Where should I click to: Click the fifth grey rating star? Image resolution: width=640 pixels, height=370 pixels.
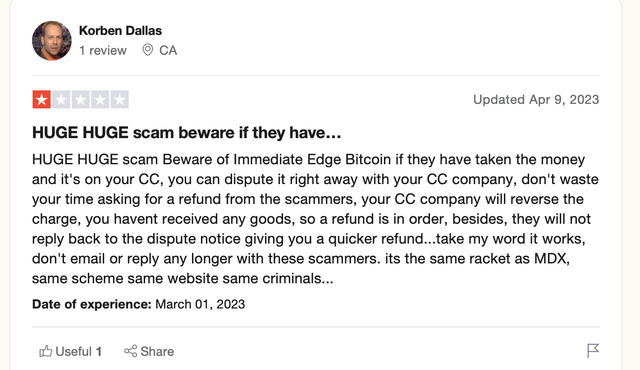(x=120, y=100)
